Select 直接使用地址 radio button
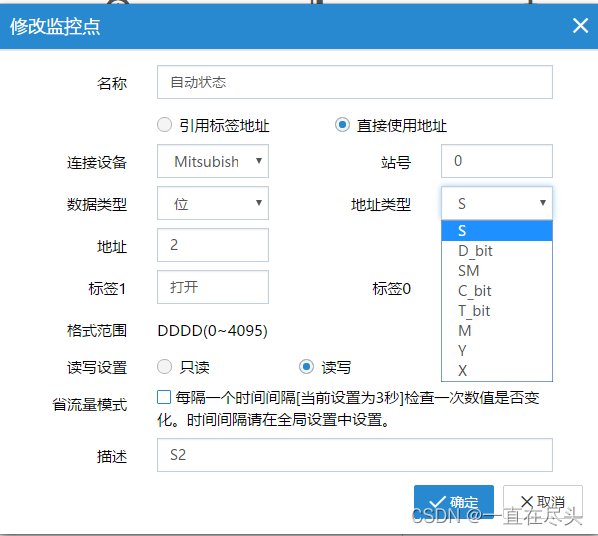 (342, 125)
